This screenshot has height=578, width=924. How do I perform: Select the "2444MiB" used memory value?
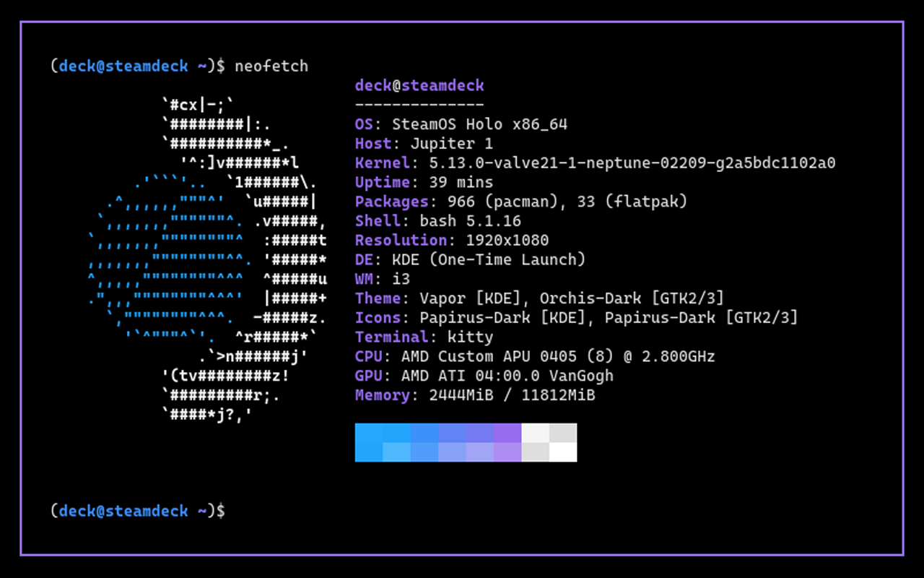461,395
